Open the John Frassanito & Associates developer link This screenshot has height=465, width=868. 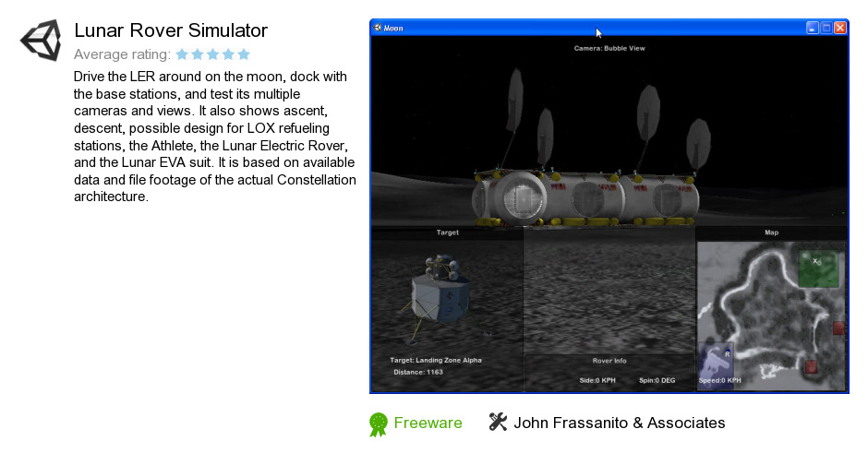click(620, 423)
